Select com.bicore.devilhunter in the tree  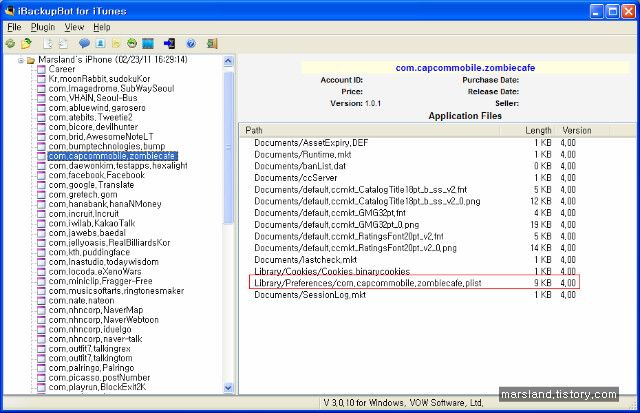tap(93, 127)
